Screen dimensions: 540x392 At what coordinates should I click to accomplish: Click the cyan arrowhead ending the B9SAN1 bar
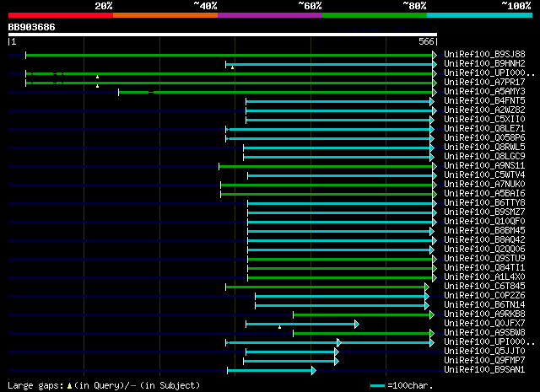pyautogui.click(x=313, y=371)
